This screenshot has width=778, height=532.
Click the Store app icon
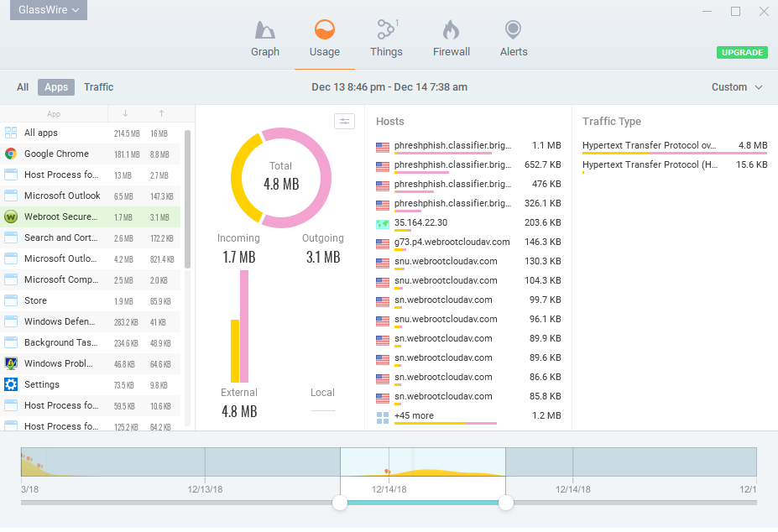click(x=10, y=300)
